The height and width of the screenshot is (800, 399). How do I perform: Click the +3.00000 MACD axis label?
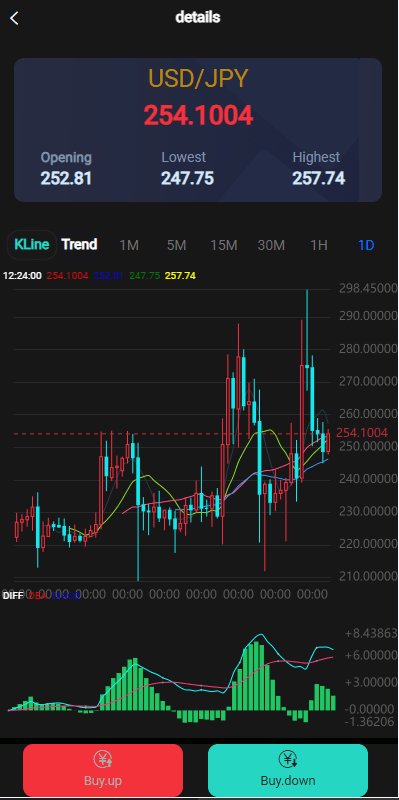[371, 682]
